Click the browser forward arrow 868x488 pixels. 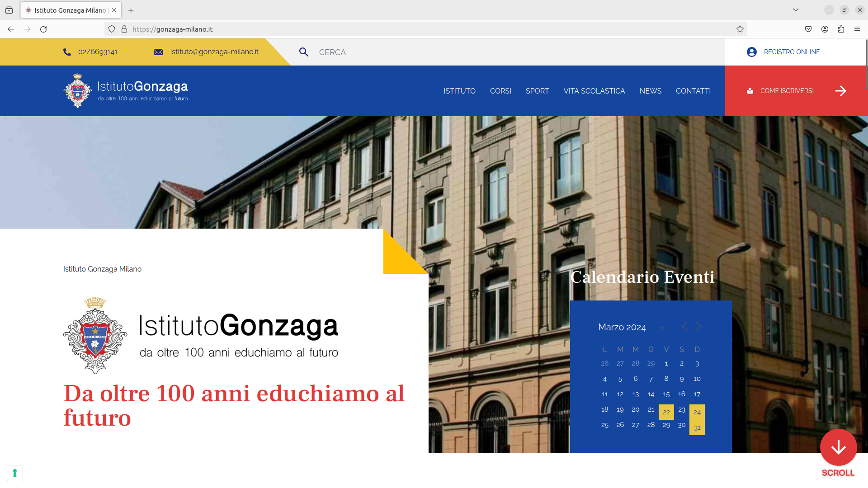click(x=27, y=29)
